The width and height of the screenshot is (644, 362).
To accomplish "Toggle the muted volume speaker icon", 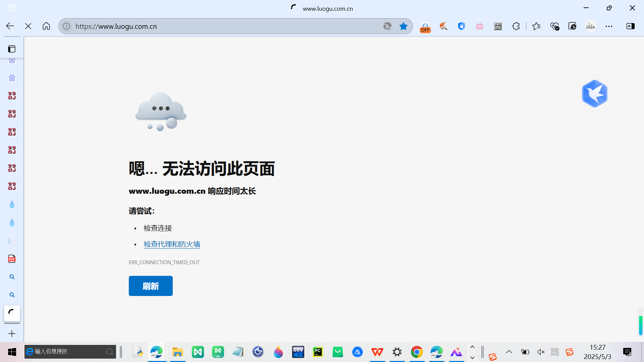I will 541,352.
